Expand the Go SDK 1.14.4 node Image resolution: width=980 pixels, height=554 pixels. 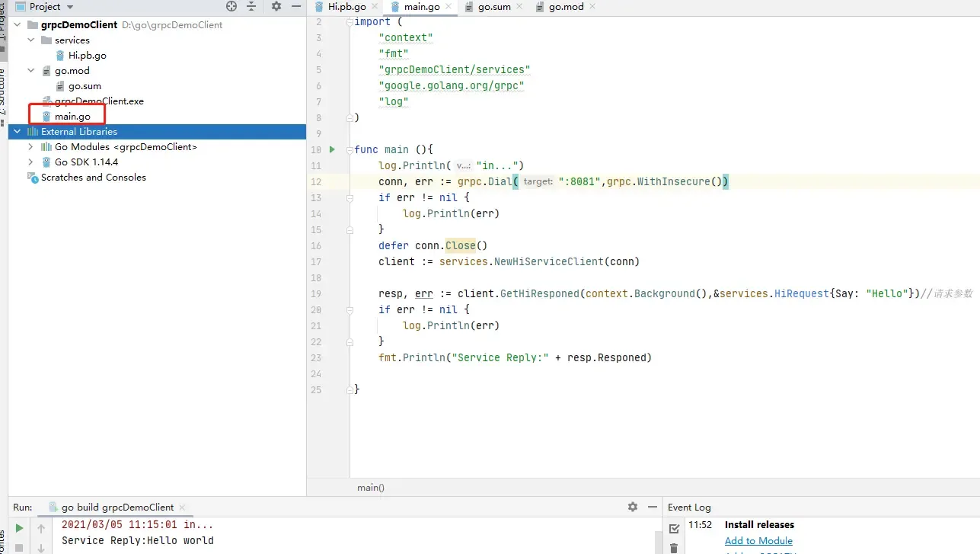(x=31, y=162)
